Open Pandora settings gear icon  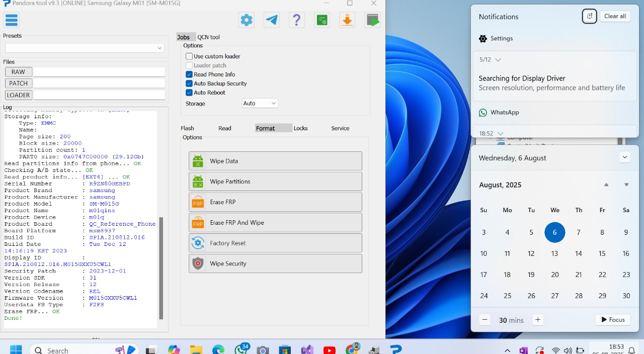click(247, 20)
